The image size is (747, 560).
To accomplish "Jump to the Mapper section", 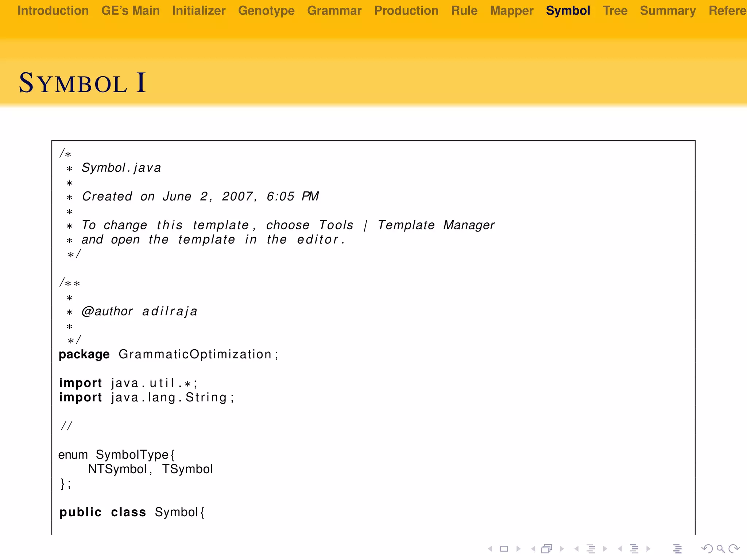I will click(512, 11).
